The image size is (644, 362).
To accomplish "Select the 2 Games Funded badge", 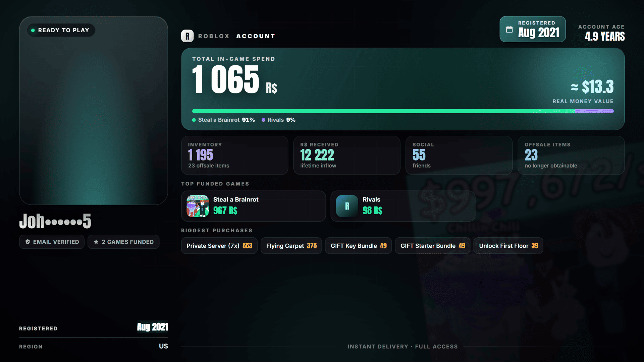I will tap(123, 242).
